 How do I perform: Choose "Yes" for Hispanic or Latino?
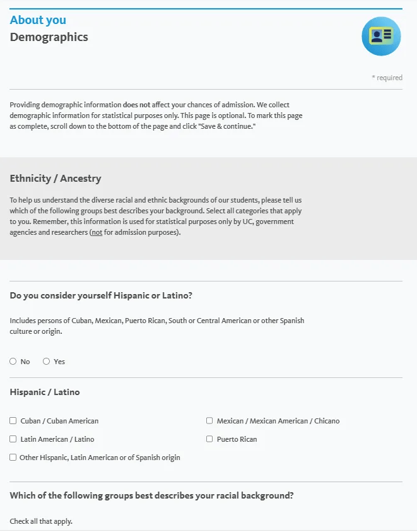(x=46, y=362)
